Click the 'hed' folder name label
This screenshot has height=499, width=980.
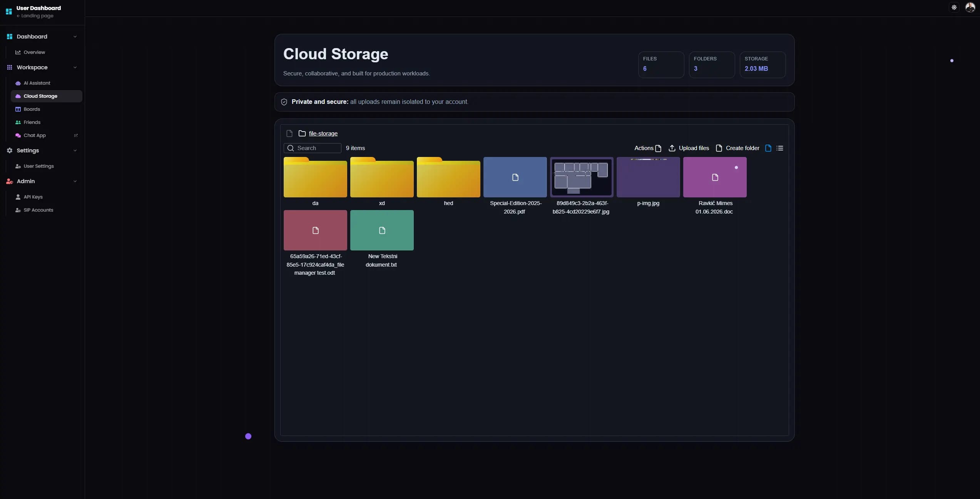point(448,203)
